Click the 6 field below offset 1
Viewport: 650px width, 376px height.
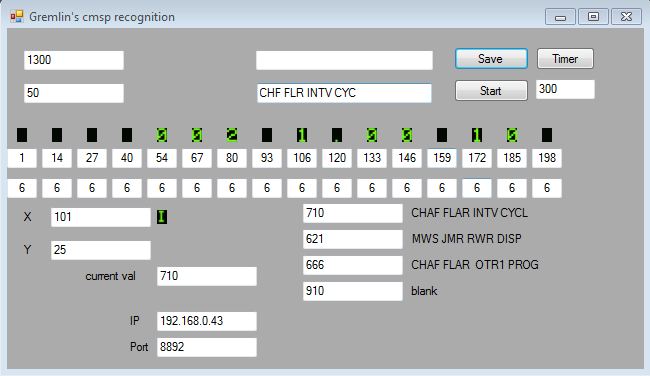[x=22, y=188]
